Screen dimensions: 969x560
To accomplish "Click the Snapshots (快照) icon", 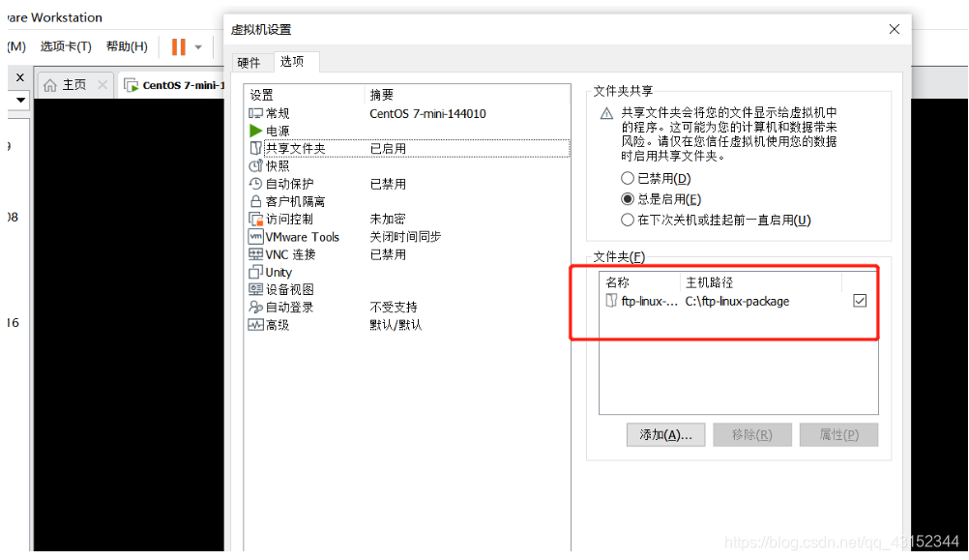I will 255,165.
